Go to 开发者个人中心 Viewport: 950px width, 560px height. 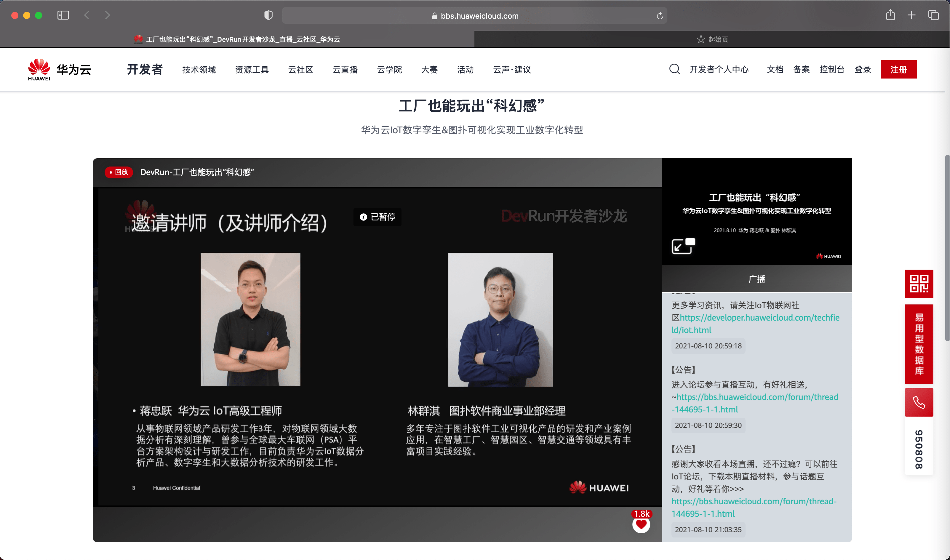point(719,69)
